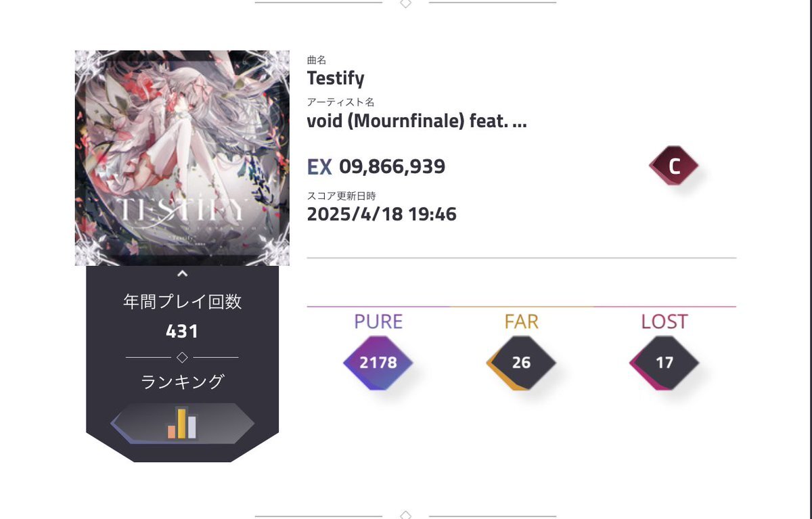The height and width of the screenshot is (519, 812).
Task: Click the Testify album artwork
Action: point(182,158)
